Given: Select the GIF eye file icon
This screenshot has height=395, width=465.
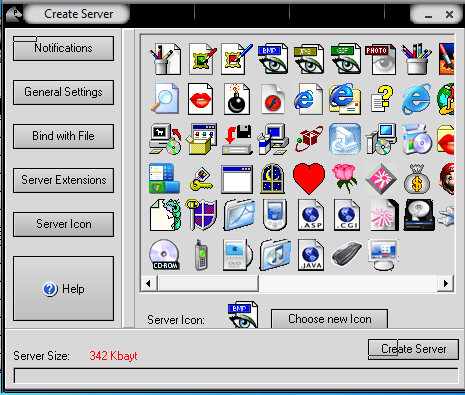Looking at the screenshot, I should pyautogui.click(x=346, y=59).
